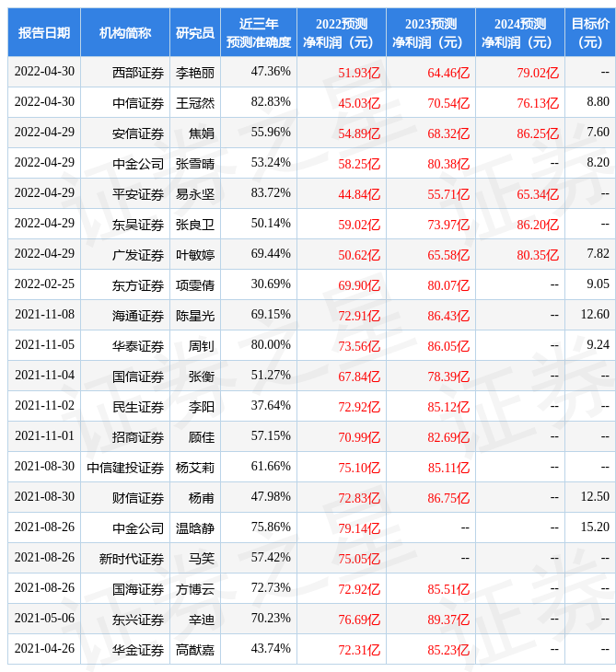The image size is (616, 672).
Task: Click the 近三年预测准确度 column header
Action: [x=259, y=32]
